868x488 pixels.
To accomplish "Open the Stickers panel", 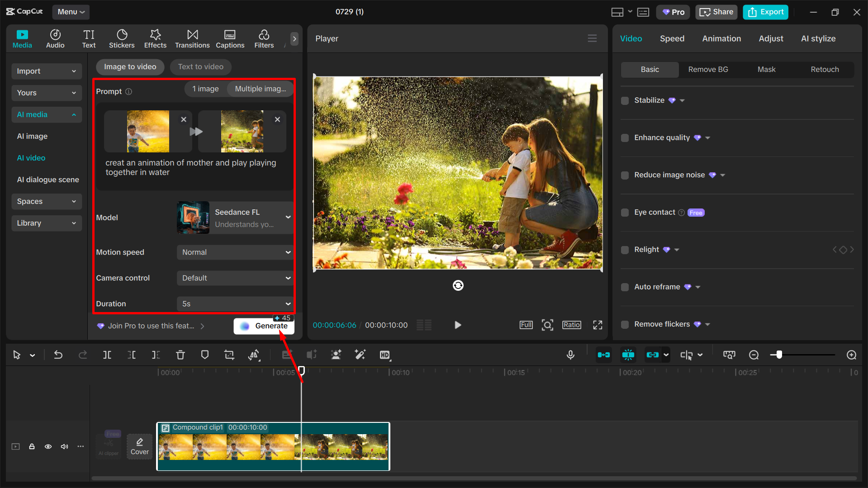I will pos(122,38).
